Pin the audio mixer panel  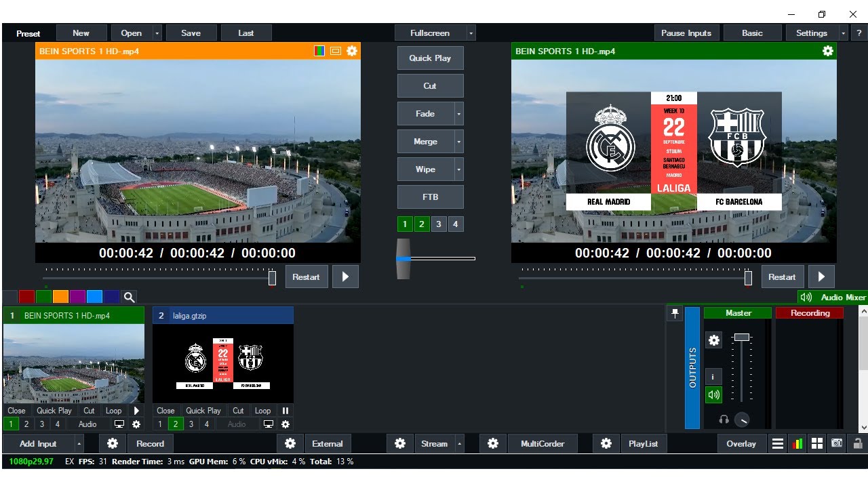pyautogui.click(x=675, y=314)
